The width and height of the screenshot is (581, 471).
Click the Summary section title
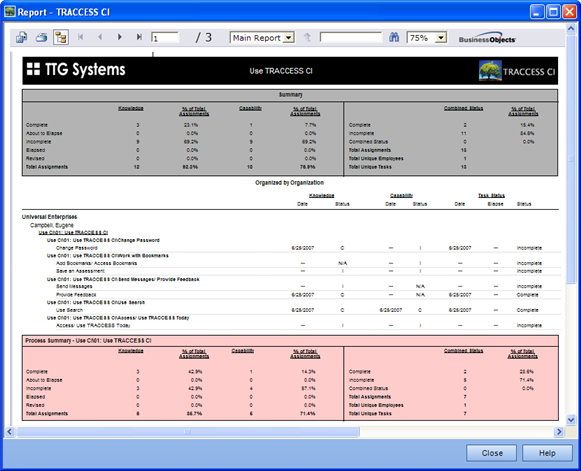click(x=290, y=94)
